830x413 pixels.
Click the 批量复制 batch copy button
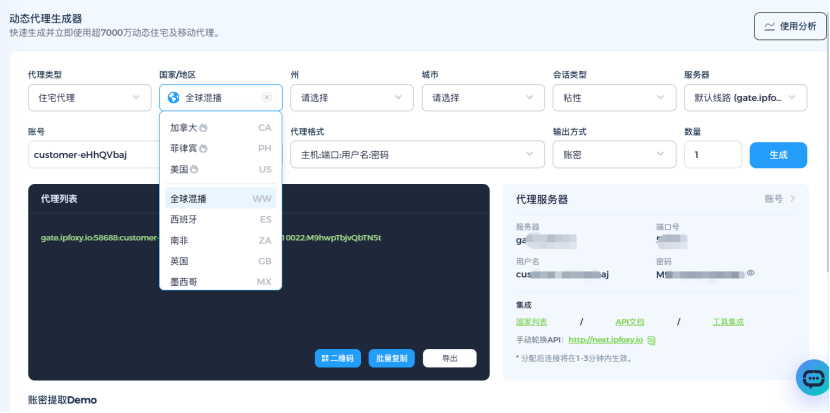[x=391, y=358]
